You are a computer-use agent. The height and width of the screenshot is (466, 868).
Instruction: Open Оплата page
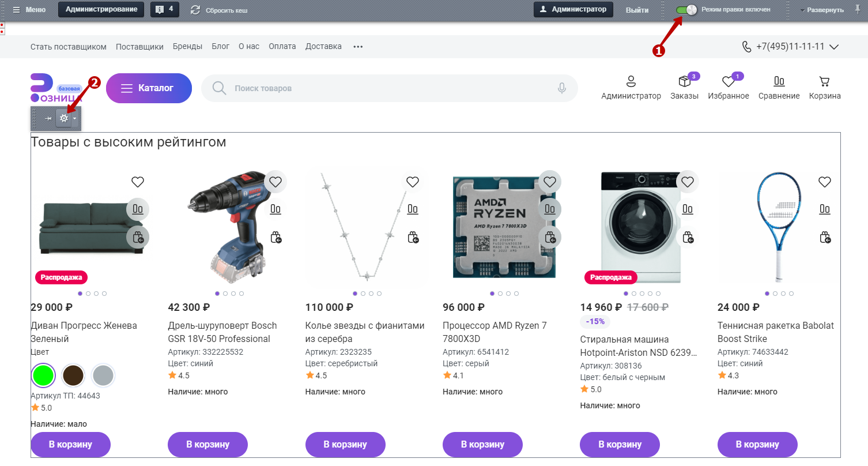click(x=282, y=47)
